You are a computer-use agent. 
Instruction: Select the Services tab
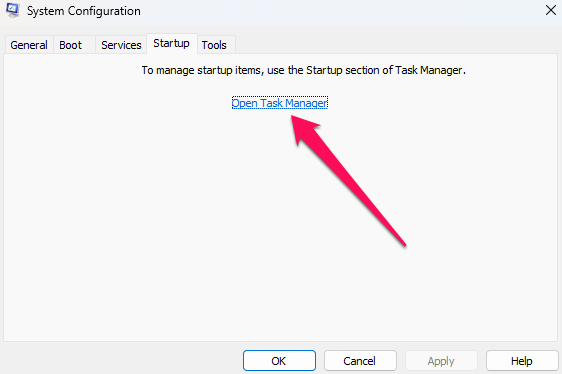121,45
